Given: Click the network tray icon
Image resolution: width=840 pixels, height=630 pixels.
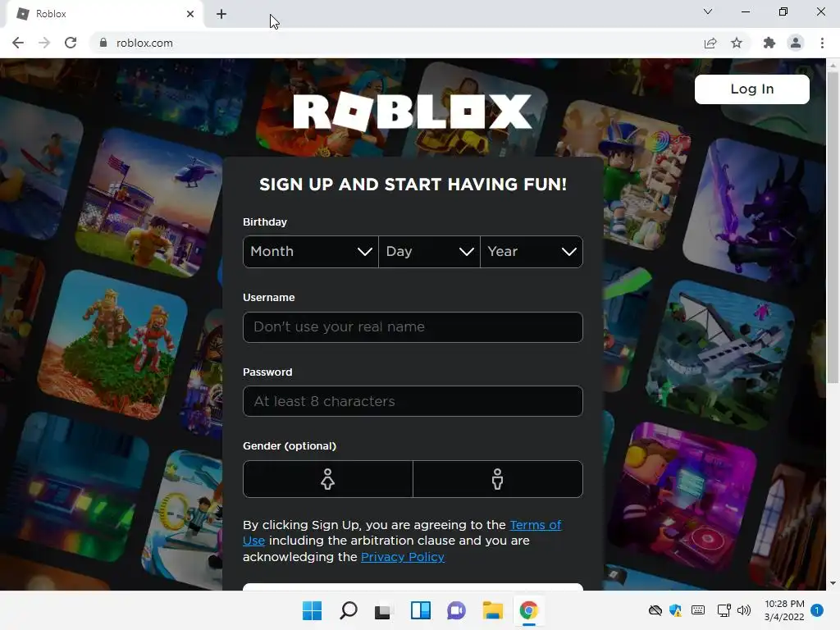Looking at the screenshot, I should (x=724, y=610).
